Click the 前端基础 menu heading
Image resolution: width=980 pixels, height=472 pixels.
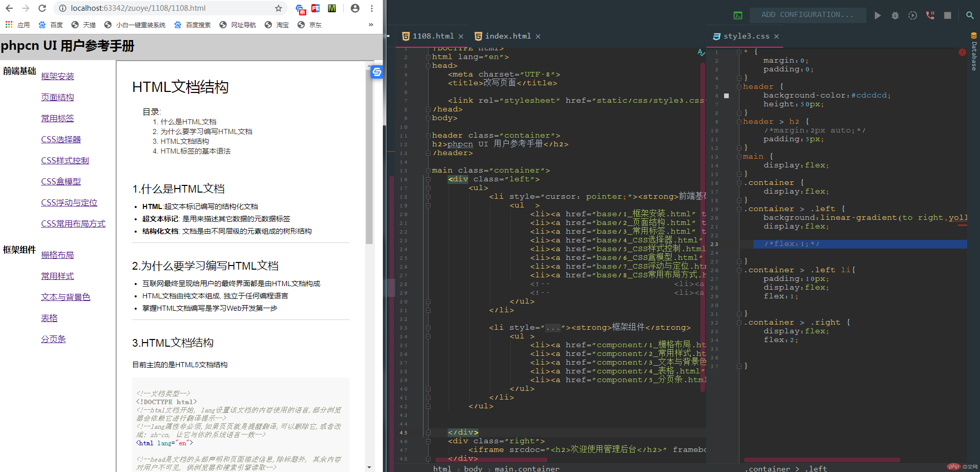tap(19, 71)
